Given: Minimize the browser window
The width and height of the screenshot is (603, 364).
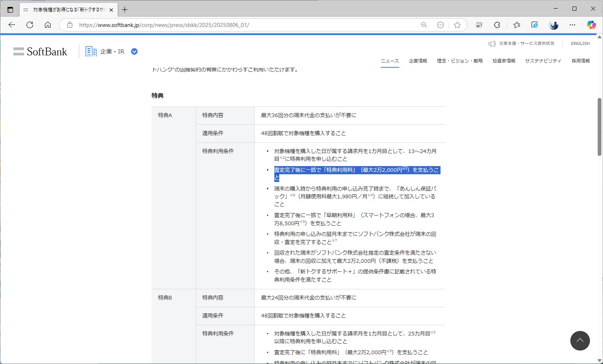Looking at the screenshot, I should [556, 9].
